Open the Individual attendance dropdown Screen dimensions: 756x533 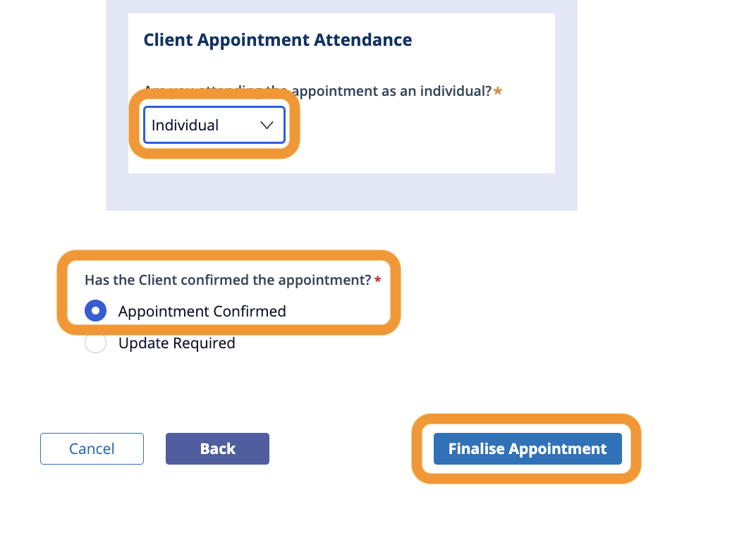[214, 125]
